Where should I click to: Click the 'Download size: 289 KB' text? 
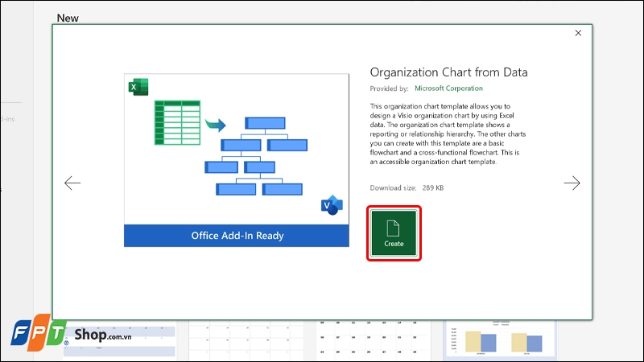point(407,188)
